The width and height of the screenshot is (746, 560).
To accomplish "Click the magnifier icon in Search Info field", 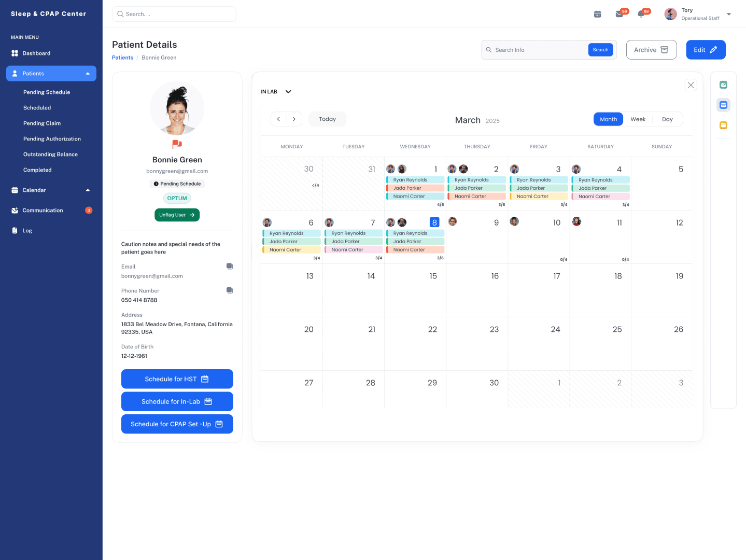I will (x=488, y=50).
